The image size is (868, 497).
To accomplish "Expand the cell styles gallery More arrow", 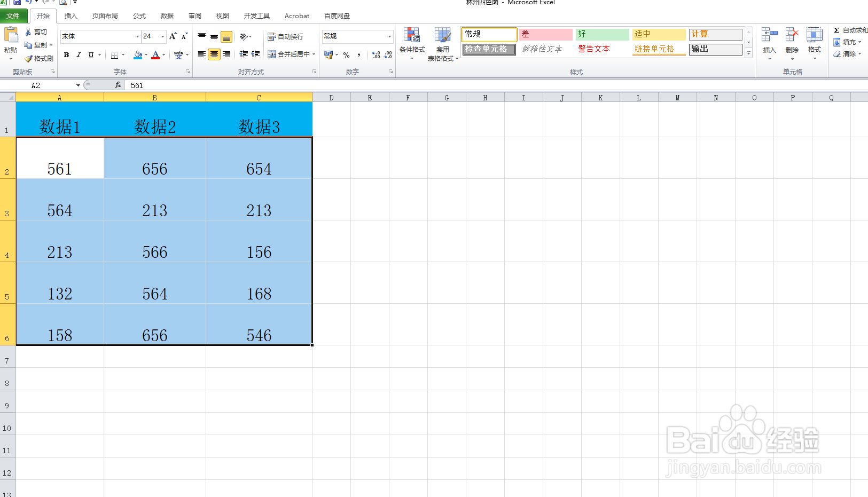I will coord(749,53).
